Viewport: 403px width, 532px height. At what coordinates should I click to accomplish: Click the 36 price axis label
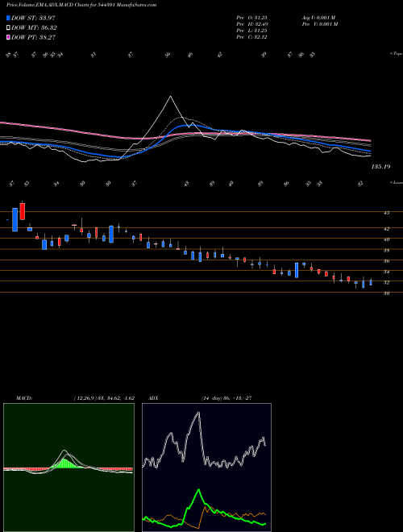tap(386, 261)
